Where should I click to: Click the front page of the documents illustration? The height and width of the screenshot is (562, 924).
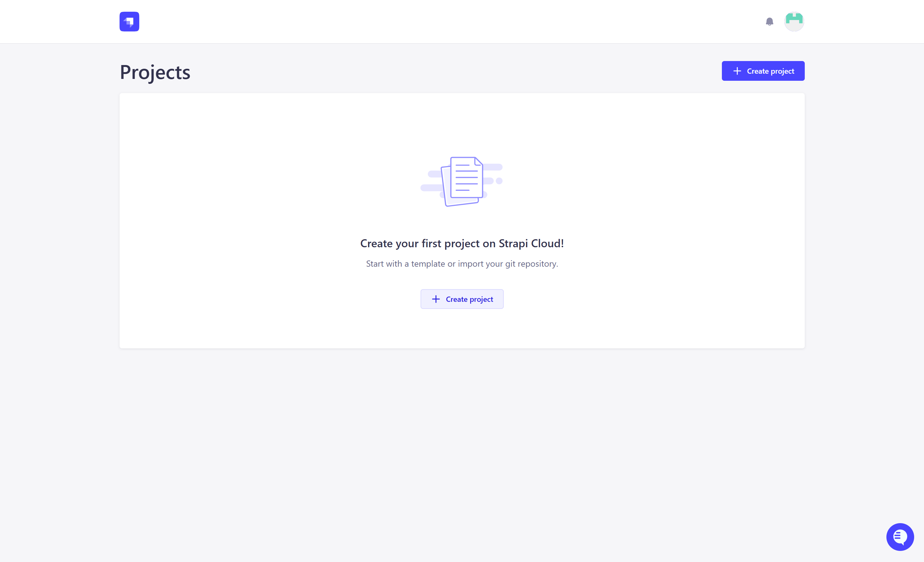[466, 178]
